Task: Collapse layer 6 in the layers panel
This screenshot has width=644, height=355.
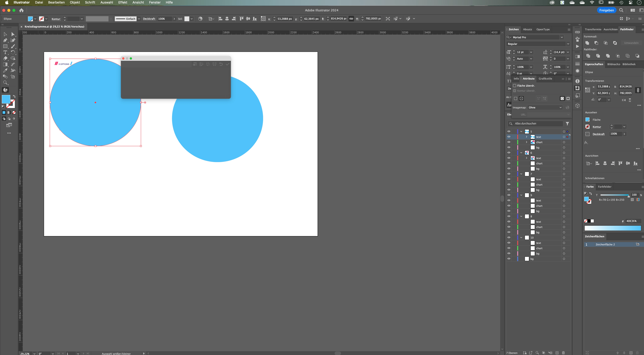Action: click(x=521, y=153)
